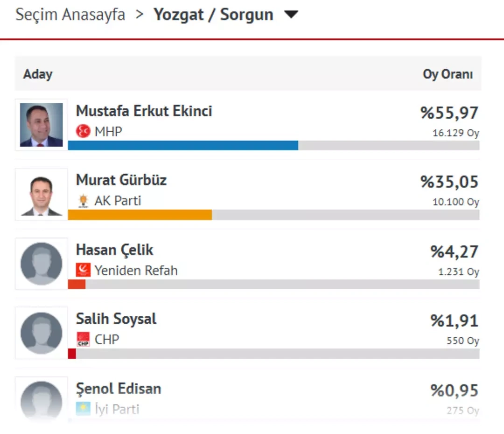The image size is (504, 434).
Task: Select the Yozgat / Sorgun district title
Action: [x=213, y=15]
